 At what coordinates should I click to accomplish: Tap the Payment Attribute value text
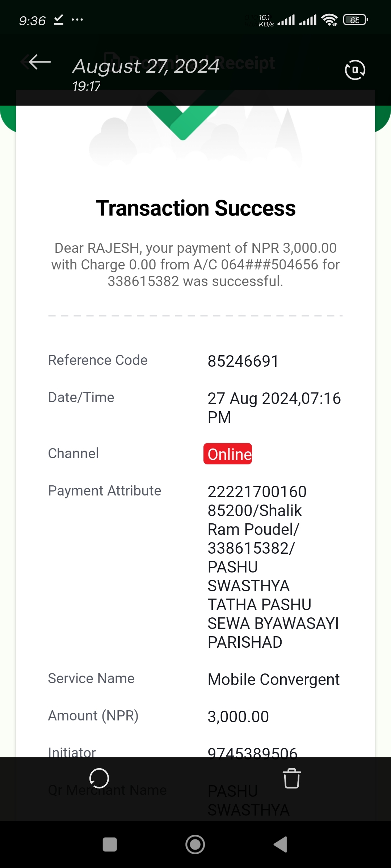click(273, 567)
